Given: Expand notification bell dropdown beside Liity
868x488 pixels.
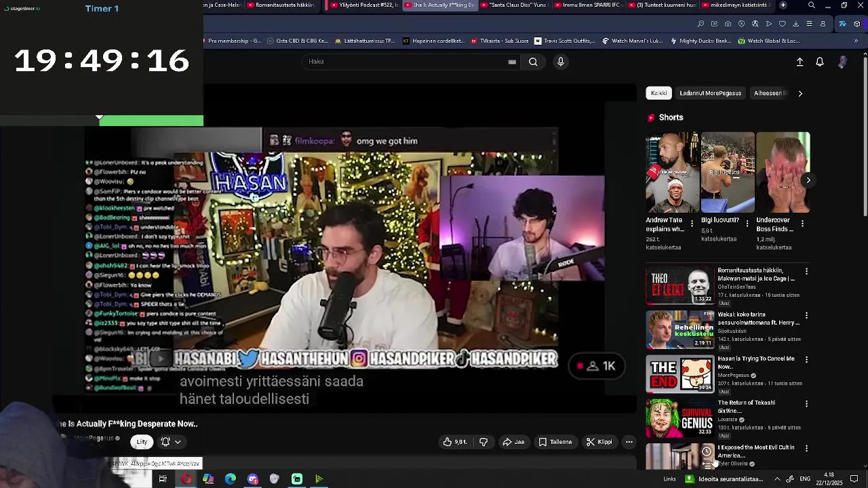Looking at the screenshot, I should 171,442.
